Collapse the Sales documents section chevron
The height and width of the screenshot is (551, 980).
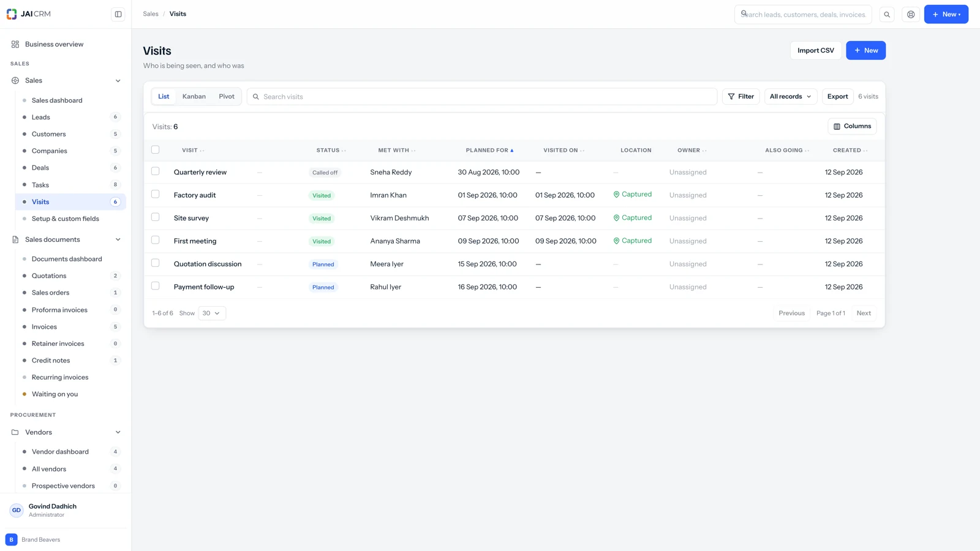pos(118,239)
